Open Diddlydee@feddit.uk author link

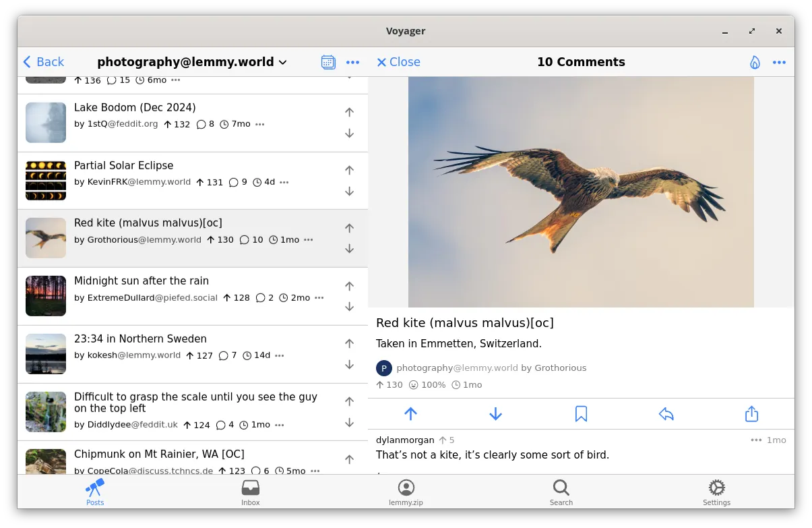(133, 425)
